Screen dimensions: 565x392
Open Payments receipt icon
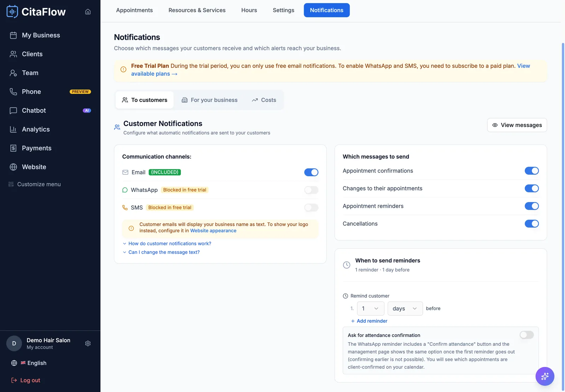13,148
